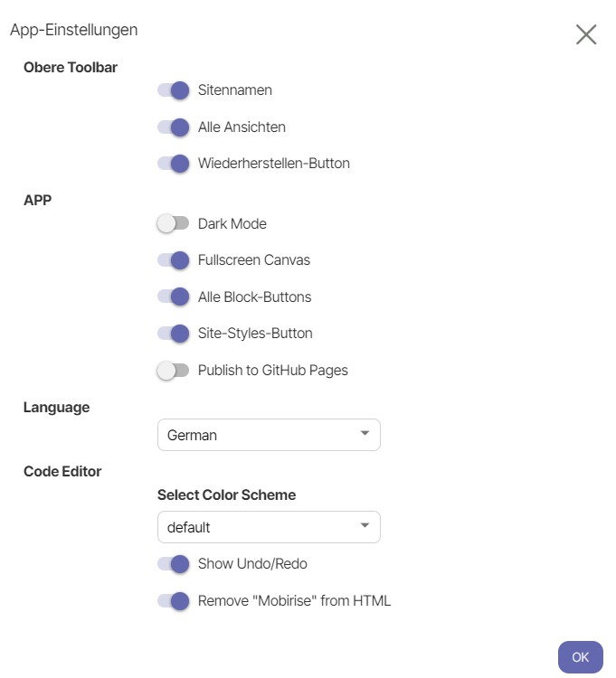Click the Publish to GitHub Pages label
The height and width of the screenshot is (678, 616).
[272, 370]
